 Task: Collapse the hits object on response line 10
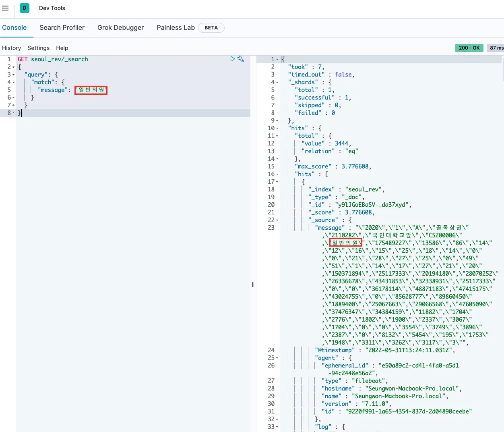(x=277, y=128)
